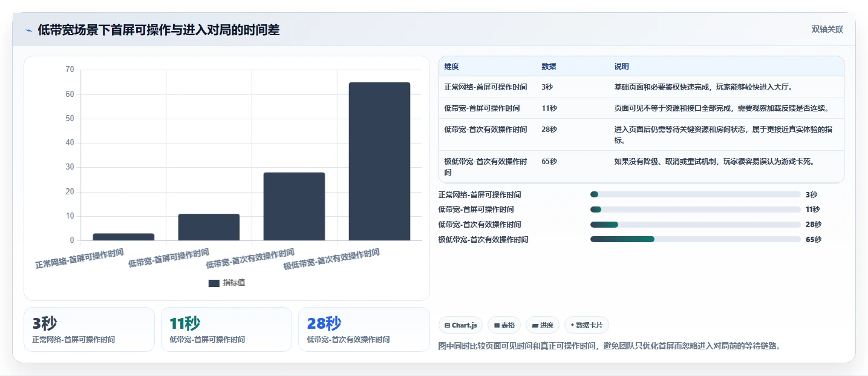This screenshot has height=376, width=868.
Task: Click the lightning icon beside the title
Action: tap(28, 30)
